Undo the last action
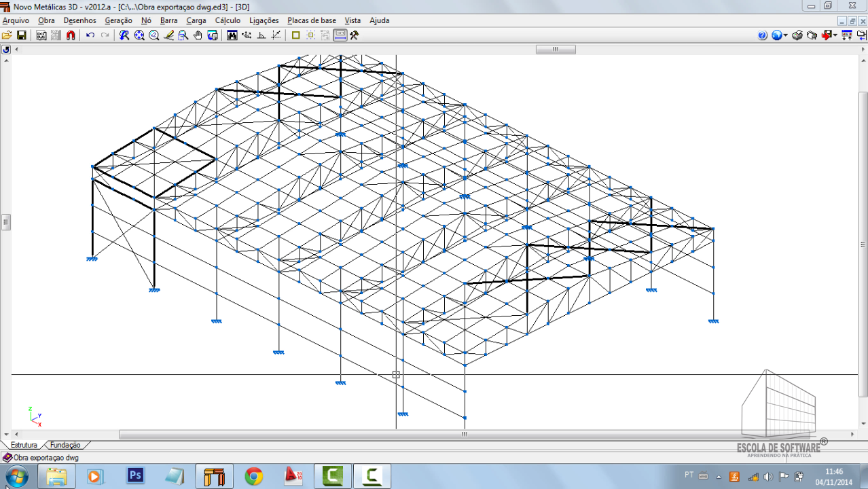 tap(90, 35)
